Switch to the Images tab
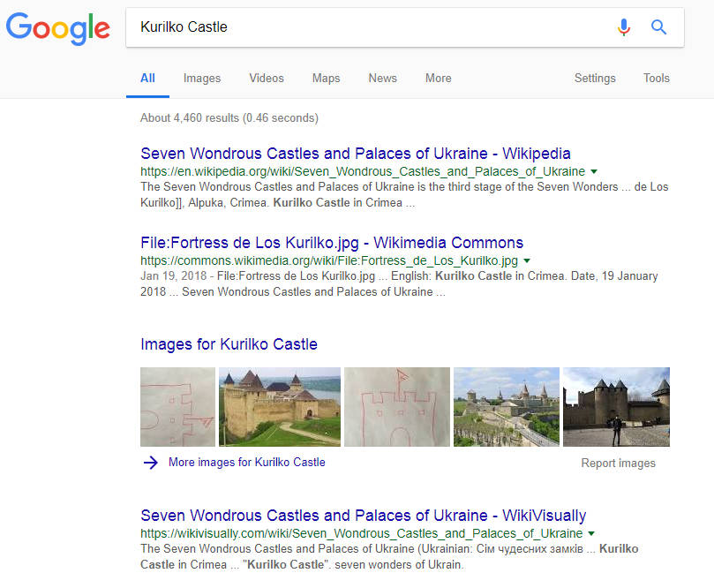This screenshot has width=714, height=588. [202, 78]
